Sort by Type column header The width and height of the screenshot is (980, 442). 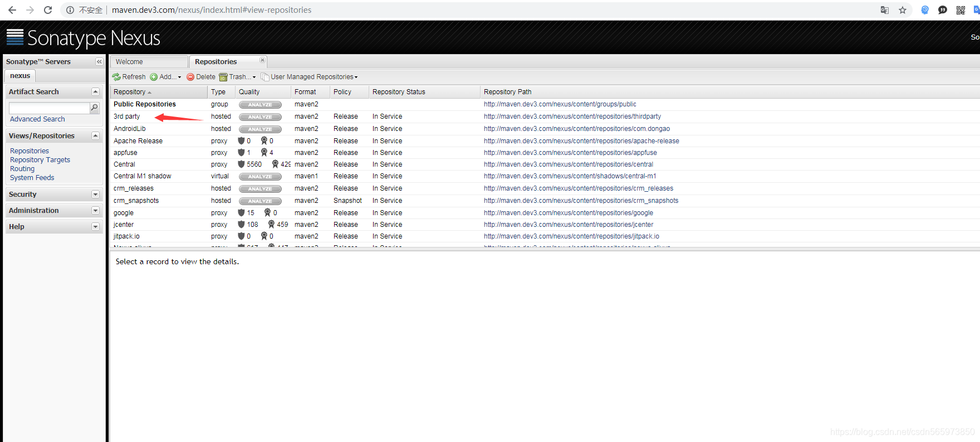(222, 92)
